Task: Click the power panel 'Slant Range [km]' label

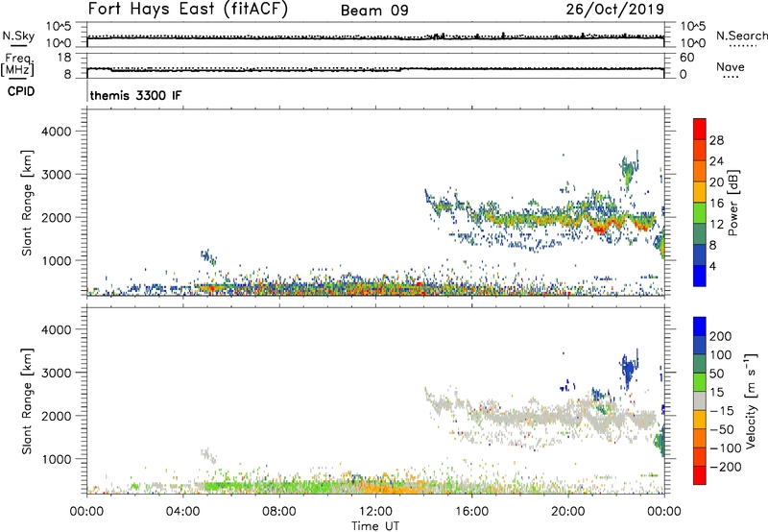Action: coord(27,203)
